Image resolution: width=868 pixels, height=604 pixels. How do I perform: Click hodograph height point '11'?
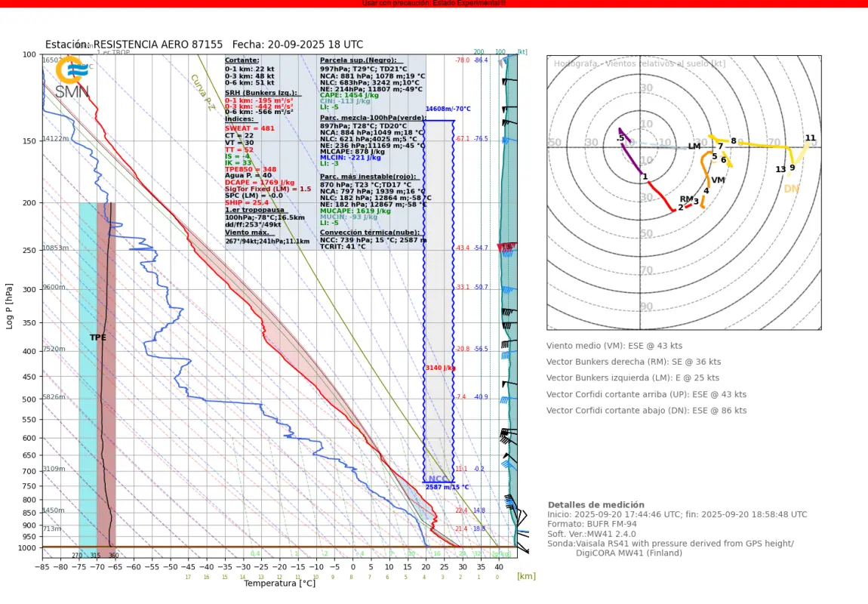coord(811,138)
